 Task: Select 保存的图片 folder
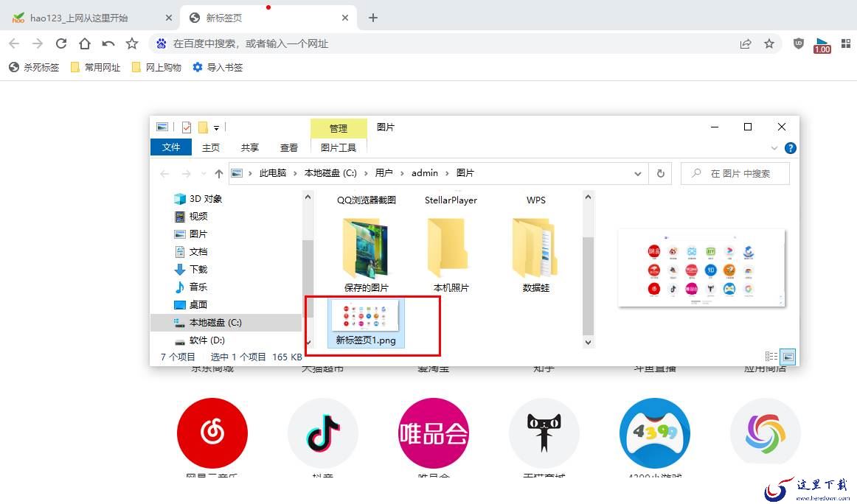click(x=367, y=255)
